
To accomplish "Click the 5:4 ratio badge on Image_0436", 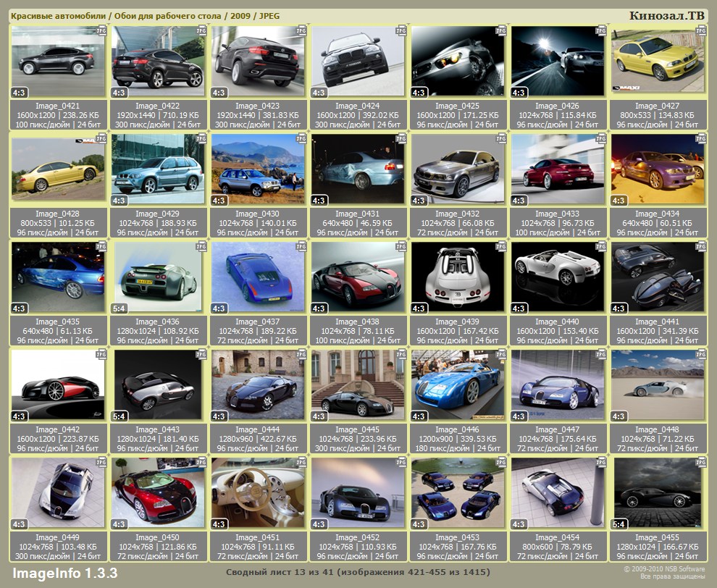I will [x=119, y=308].
